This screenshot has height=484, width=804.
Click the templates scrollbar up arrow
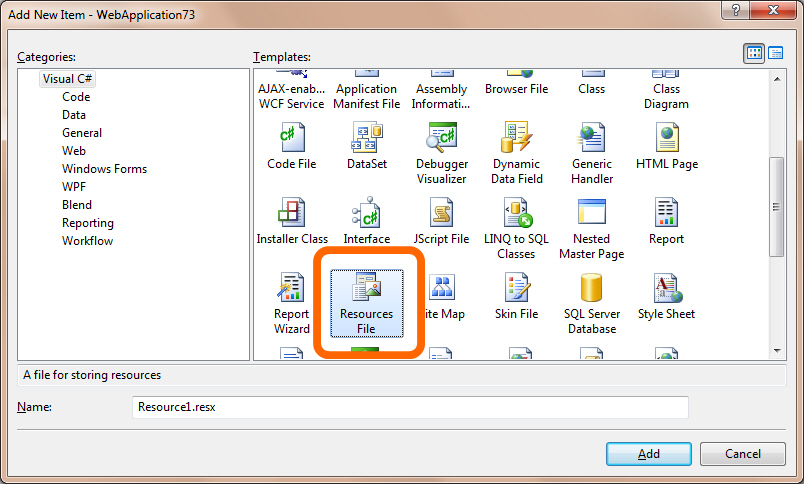coord(777,79)
